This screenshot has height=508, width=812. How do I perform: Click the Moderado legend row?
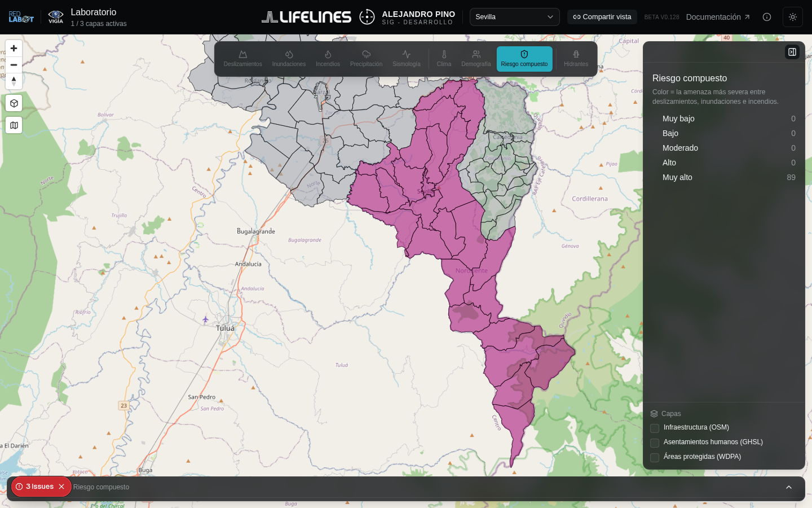click(724, 148)
